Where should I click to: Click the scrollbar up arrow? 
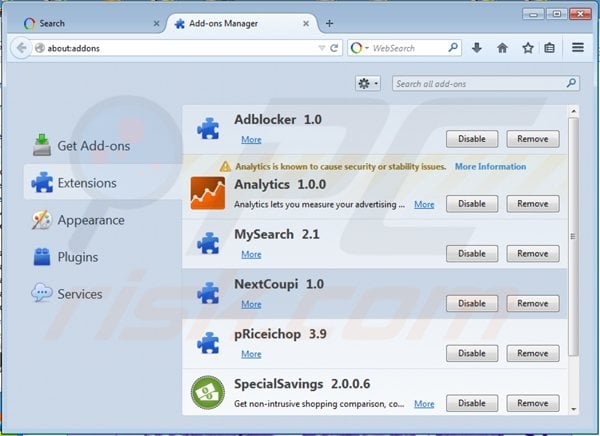[x=573, y=111]
